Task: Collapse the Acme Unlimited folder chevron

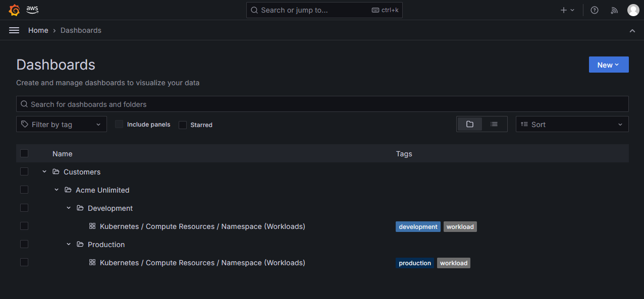Action: (56, 190)
